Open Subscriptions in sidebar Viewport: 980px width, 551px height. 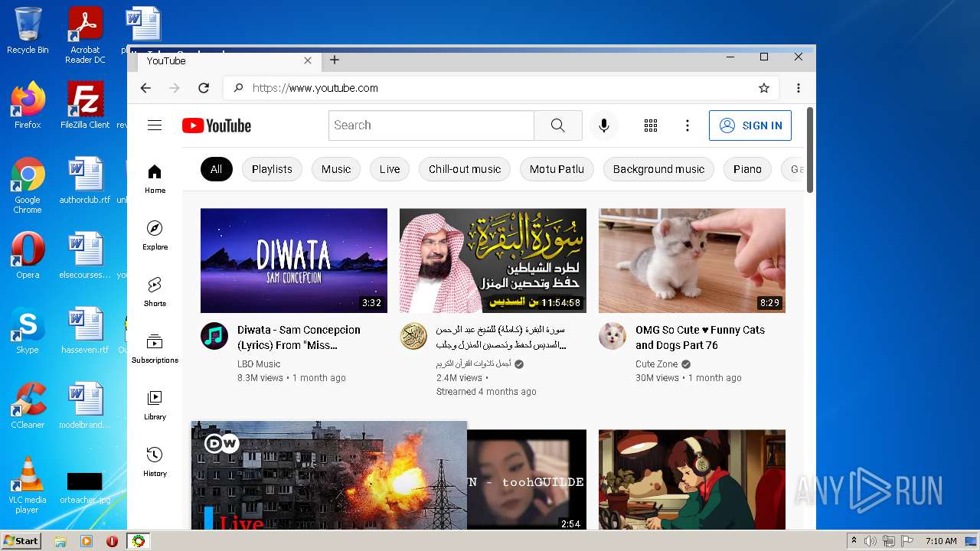point(155,349)
